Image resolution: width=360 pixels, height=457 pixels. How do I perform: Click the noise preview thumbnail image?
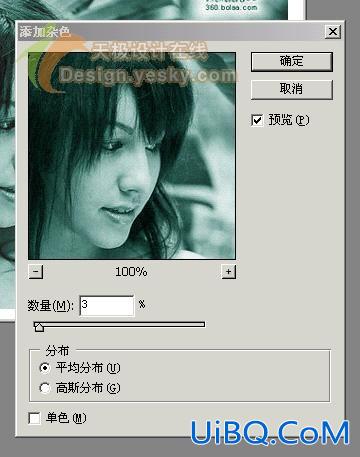point(132,156)
